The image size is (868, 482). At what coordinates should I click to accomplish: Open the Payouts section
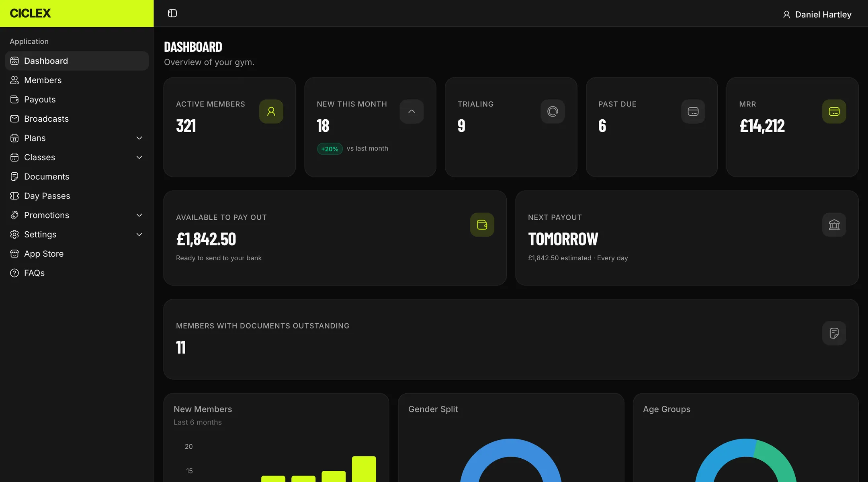click(77, 99)
